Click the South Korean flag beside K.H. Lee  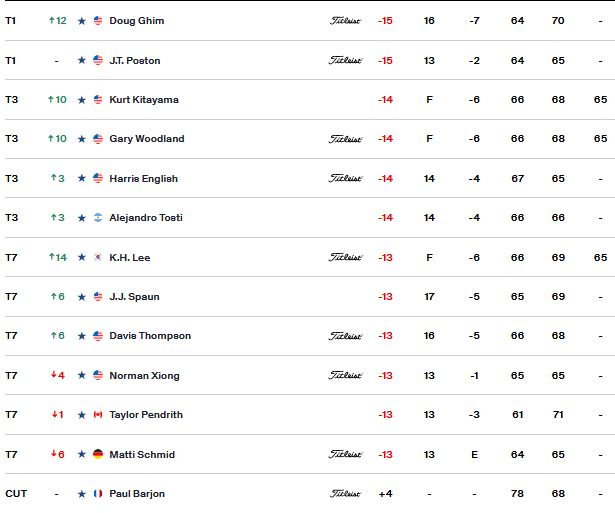point(98,257)
